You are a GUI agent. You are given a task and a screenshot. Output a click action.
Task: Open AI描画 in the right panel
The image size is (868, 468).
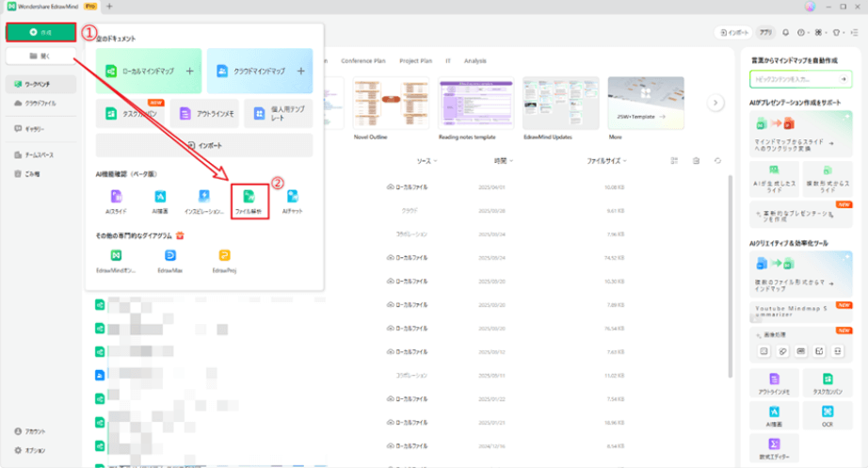(x=774, y=415)
